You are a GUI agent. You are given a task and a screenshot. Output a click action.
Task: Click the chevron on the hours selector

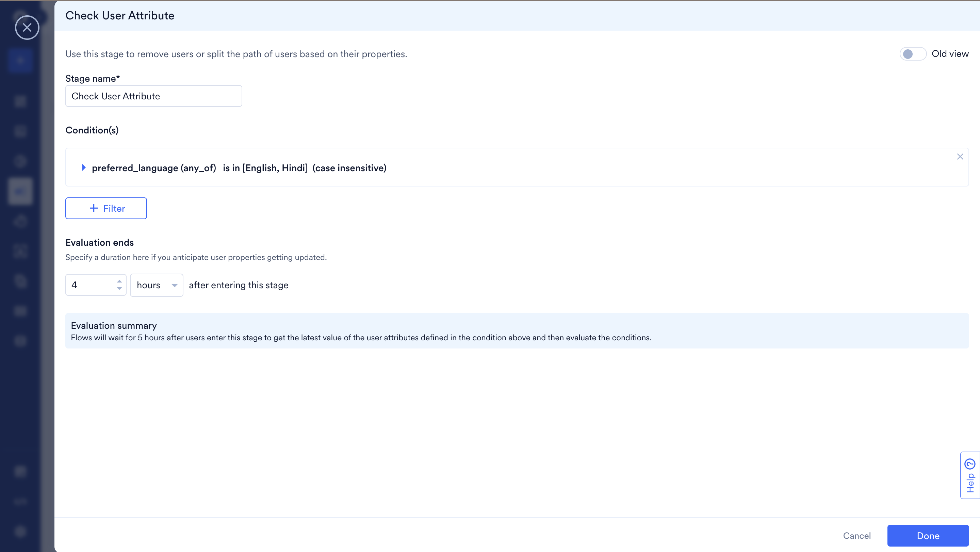coord(174,285)
